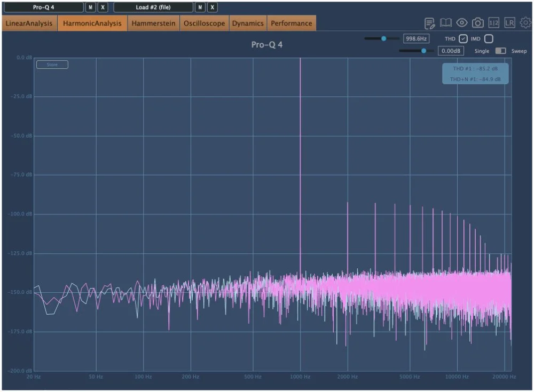534x392 pixels.
Task: Click the 1|2 channel comparison icon
Action: coord(494,23)
